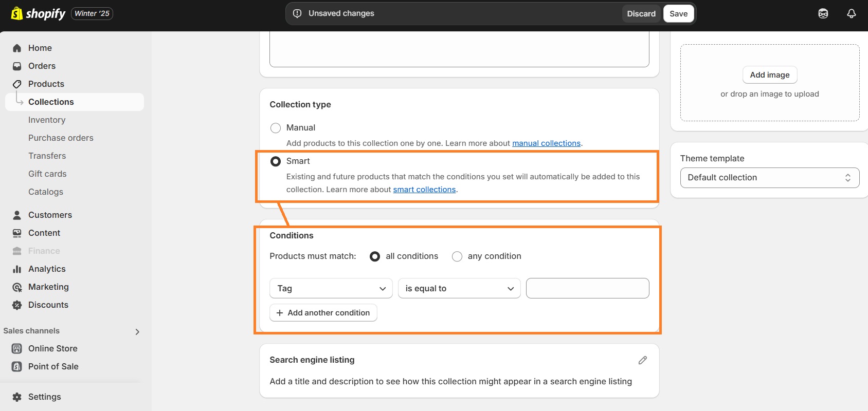Click the 'Search engine listing' heading
This screenshot has height=411, width=868.
click(312, 360)
